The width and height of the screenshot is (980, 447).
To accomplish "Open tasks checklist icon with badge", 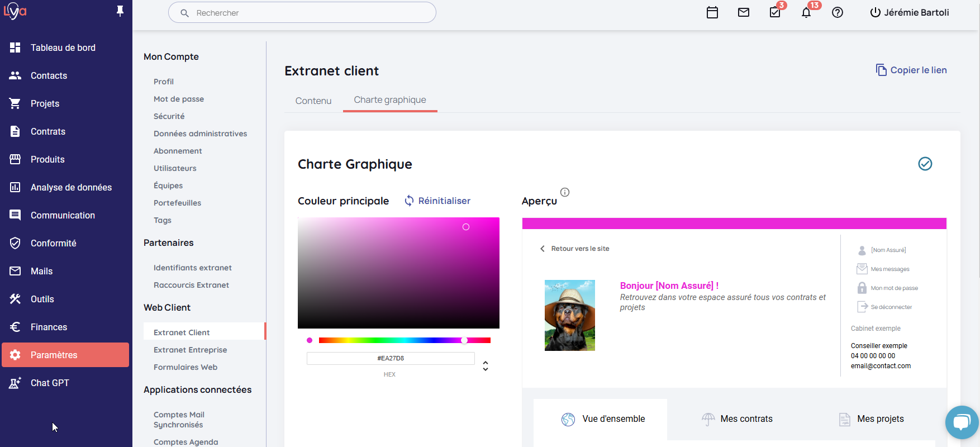I will tap(775, 12).
